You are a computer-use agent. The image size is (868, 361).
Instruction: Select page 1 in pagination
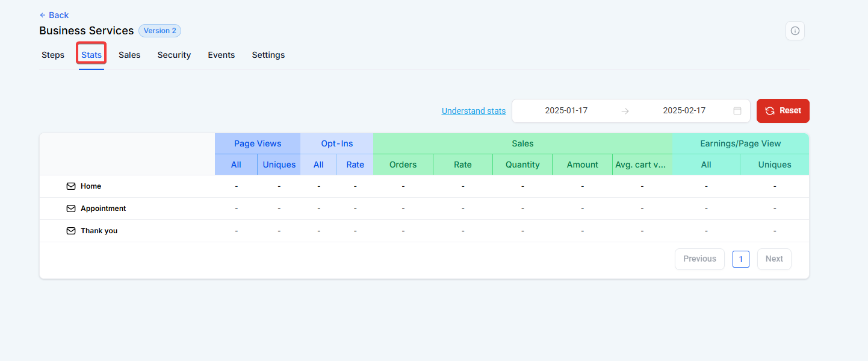741,259
